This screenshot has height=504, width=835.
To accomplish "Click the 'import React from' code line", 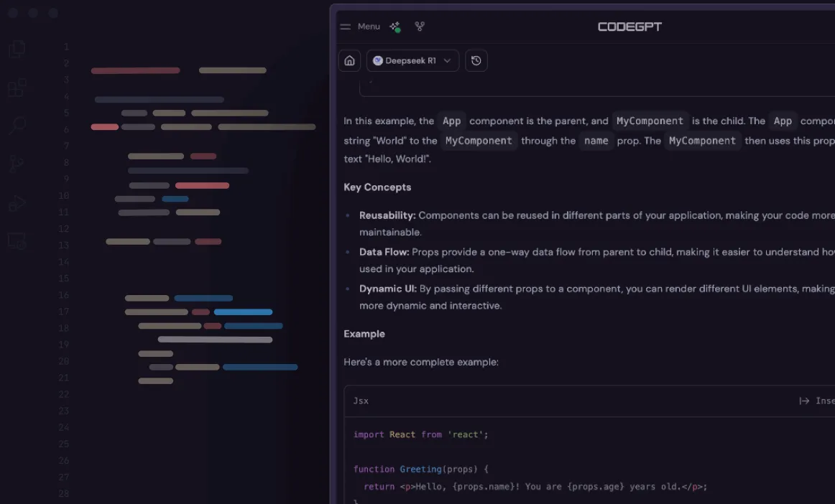I will [420, 434].
